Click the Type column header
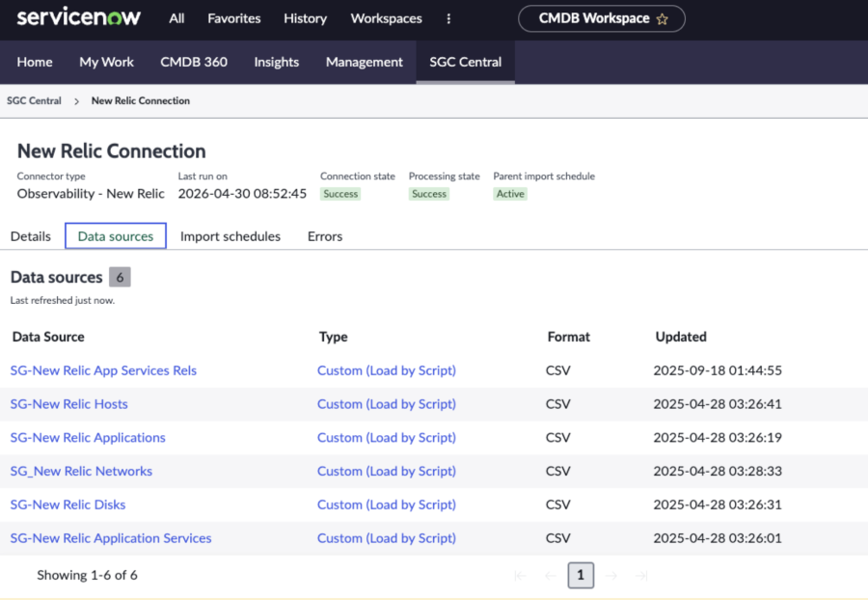The height and width of the screenshot is (600, 868). [x=334, y=337]
